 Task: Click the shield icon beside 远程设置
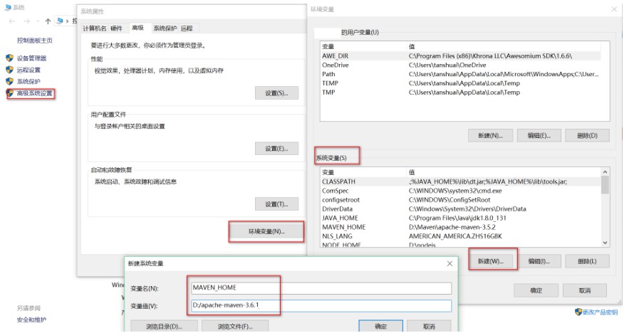click(10, 69)
